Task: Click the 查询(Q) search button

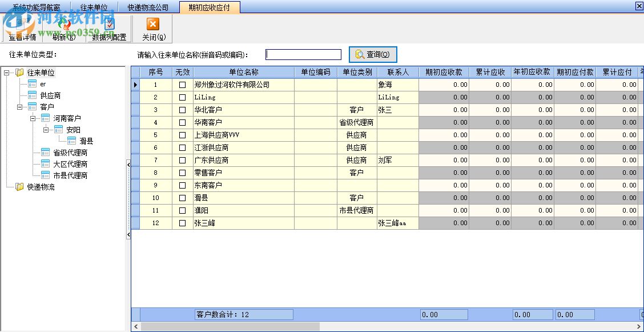Action: 373,54
